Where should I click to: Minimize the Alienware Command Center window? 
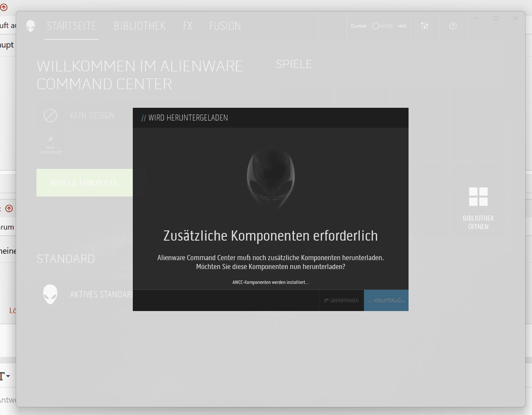click(476, 18)
